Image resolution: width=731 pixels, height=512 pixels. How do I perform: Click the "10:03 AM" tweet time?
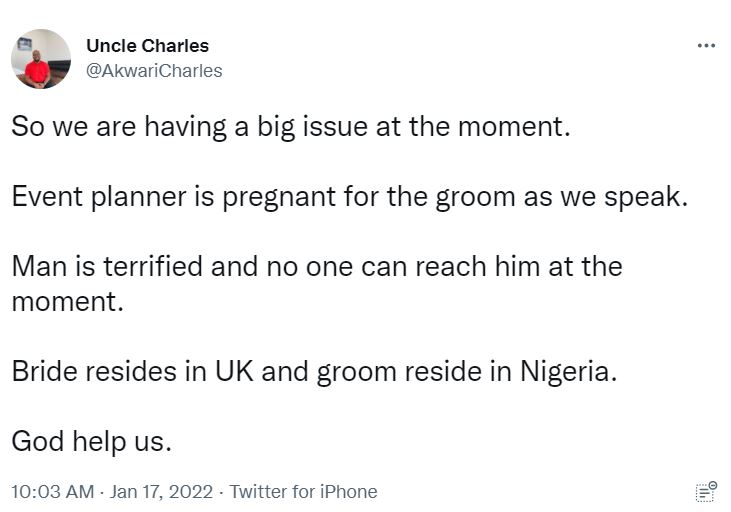53,492
